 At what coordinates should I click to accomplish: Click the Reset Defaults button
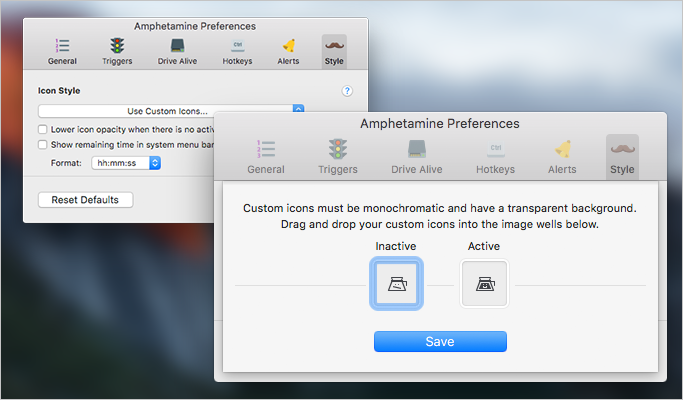point(85,200)
